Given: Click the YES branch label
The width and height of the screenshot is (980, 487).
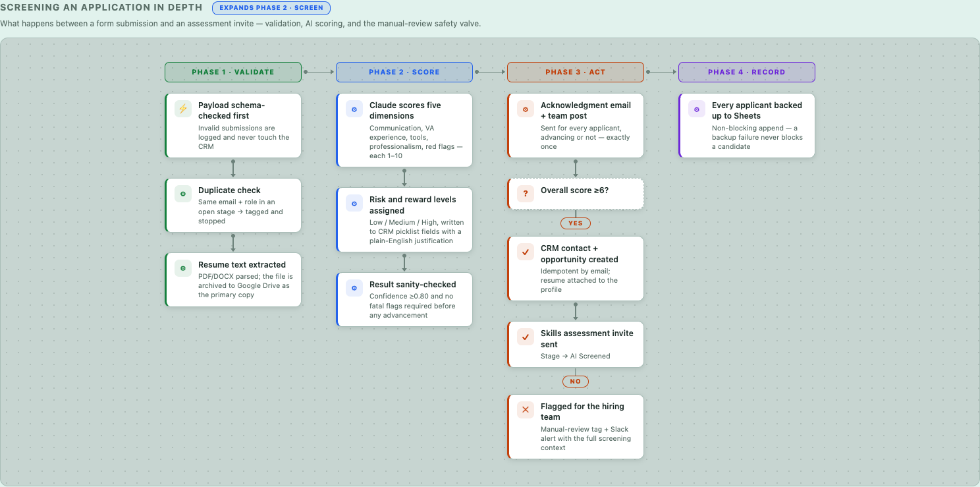Looking at the screenshot, I should coord(576,223).
